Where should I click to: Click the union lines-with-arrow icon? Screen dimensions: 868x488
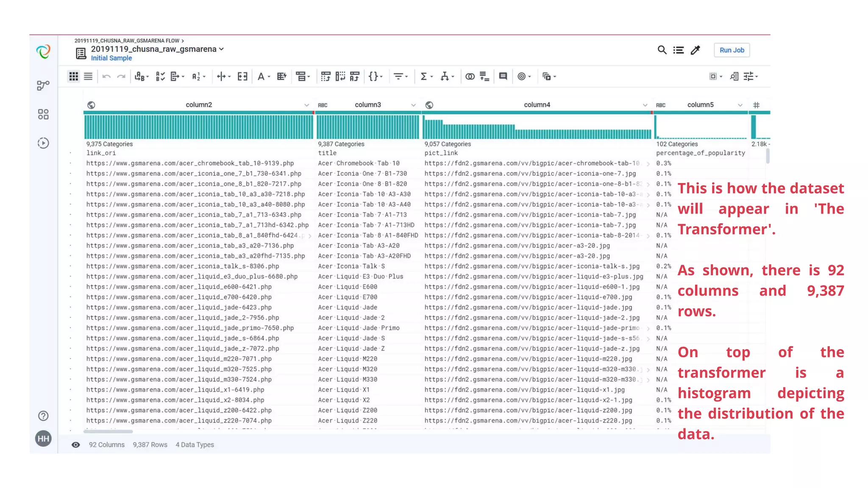click(484, 76)
